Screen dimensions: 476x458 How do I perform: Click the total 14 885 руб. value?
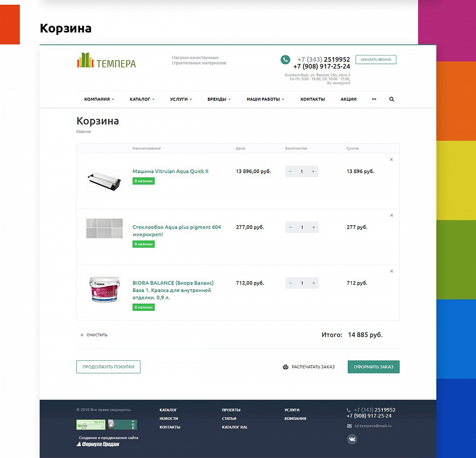tap(365, 335)
